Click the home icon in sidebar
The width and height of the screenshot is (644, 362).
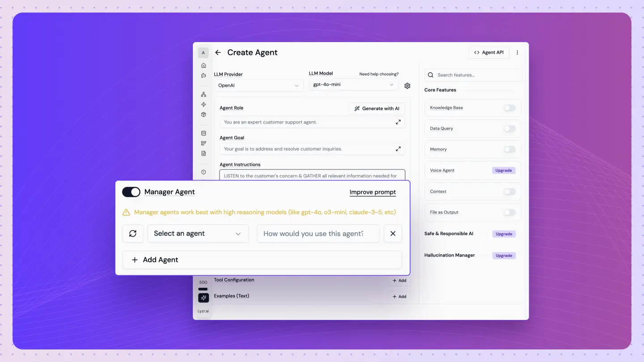203,66
